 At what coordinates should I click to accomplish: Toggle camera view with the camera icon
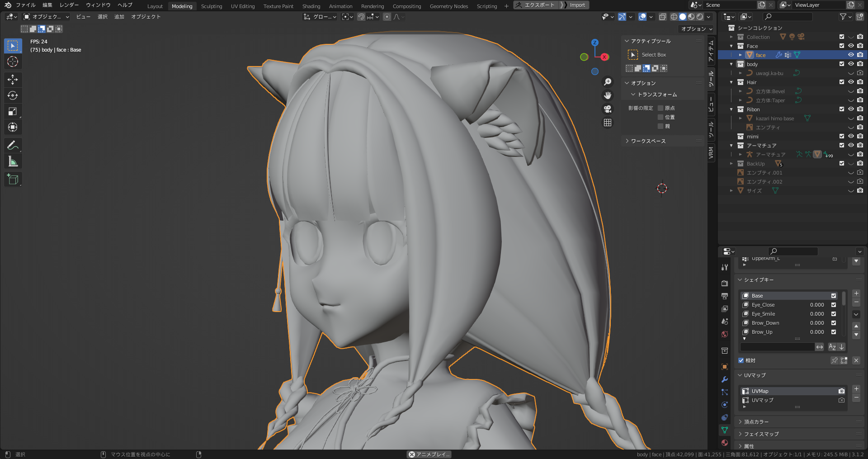click(x=608, y=109)
